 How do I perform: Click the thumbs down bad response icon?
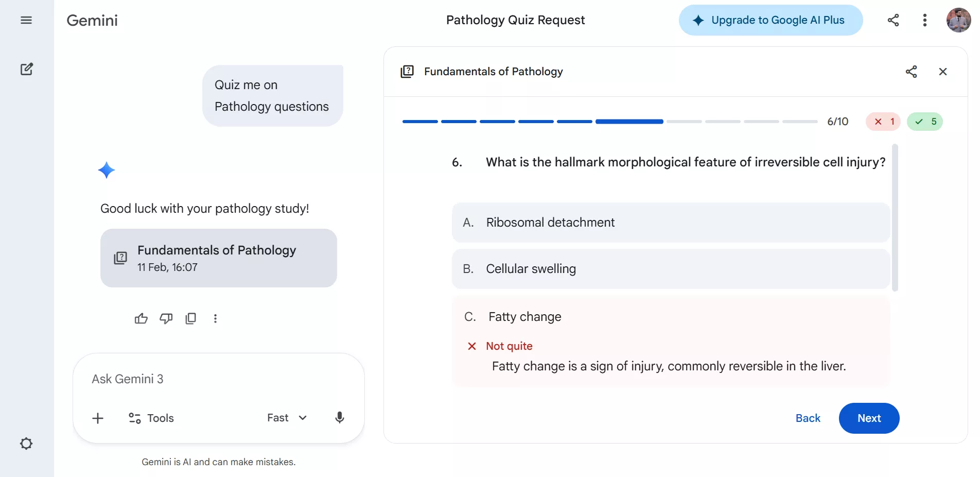coord(166,318)
